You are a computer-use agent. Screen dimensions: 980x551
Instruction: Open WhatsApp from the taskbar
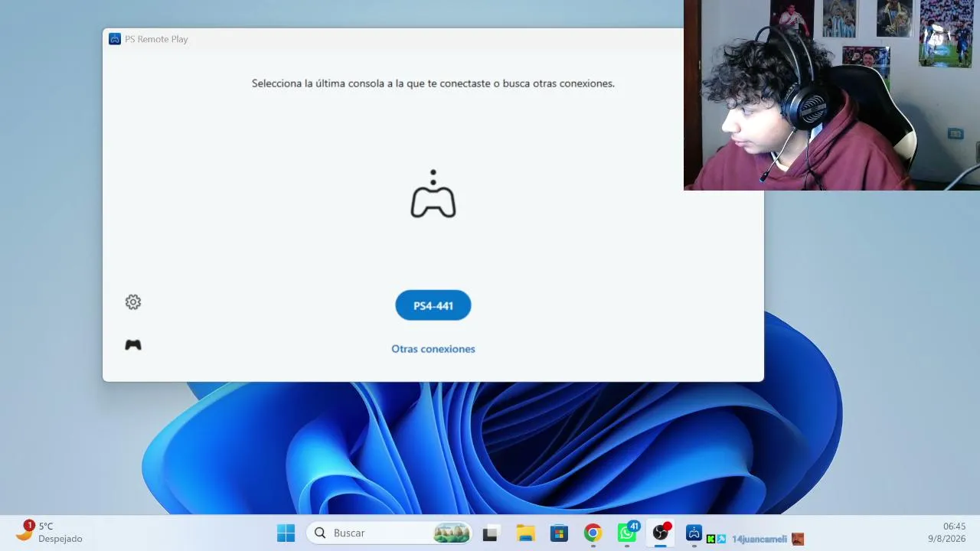627,533
